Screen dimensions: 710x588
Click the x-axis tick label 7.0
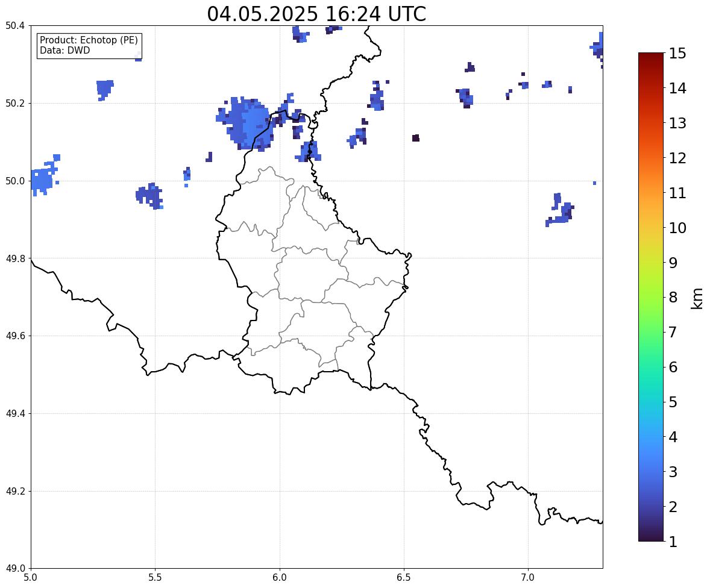point(528,578)
